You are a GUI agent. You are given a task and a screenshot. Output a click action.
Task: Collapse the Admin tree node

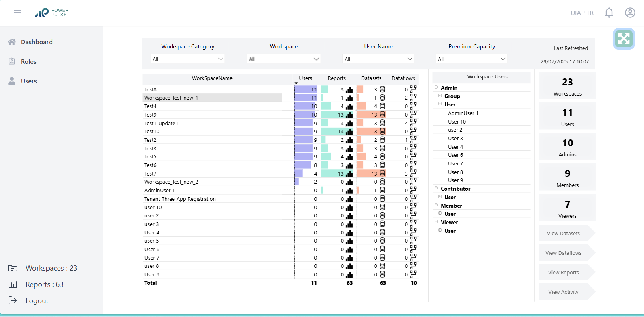[436, 87]
